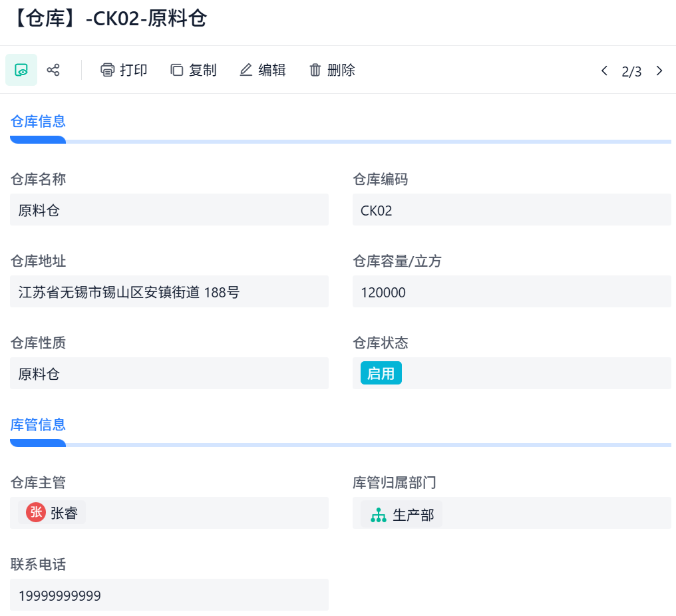Open the share icon next to details view

pos(53,70)
